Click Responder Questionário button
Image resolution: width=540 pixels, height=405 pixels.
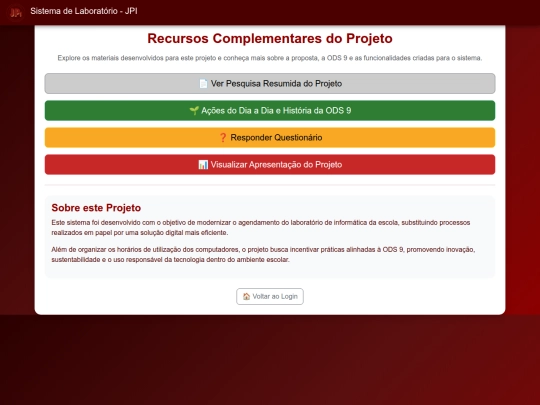tap(270, 137)
